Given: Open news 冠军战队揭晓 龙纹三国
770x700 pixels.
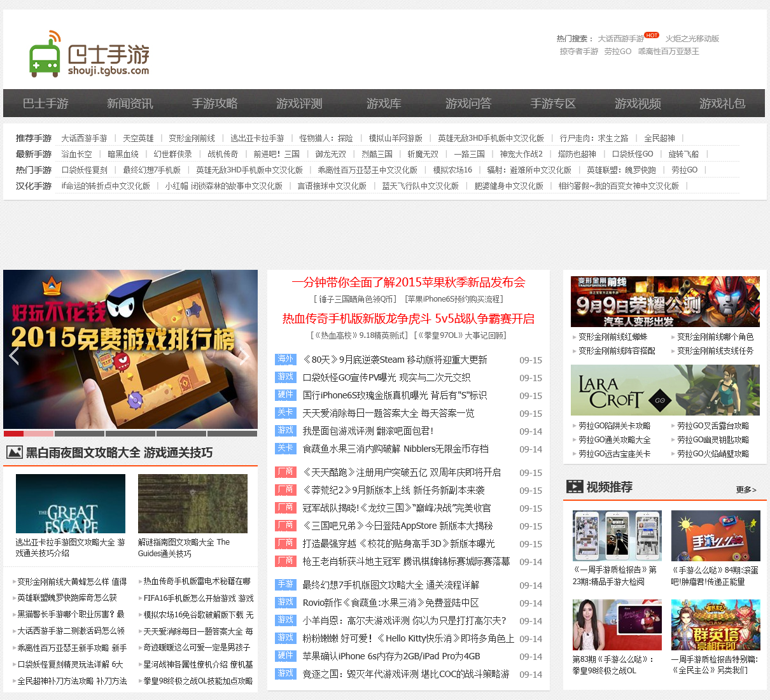Looking at the screenshot, I should pos(396,508).
